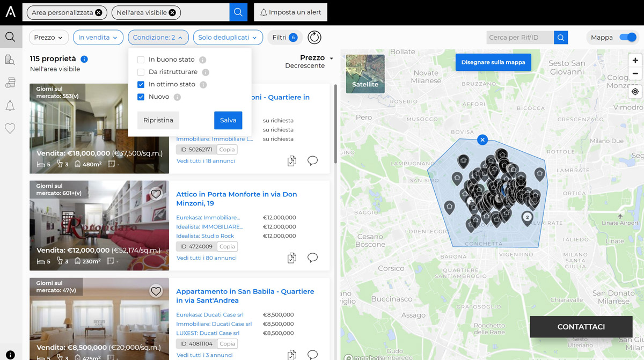The height and width of the screenshot is (360, 644).
Task: Open the LUXEST: Ducati Case srl link
Action: click(208, 333)
